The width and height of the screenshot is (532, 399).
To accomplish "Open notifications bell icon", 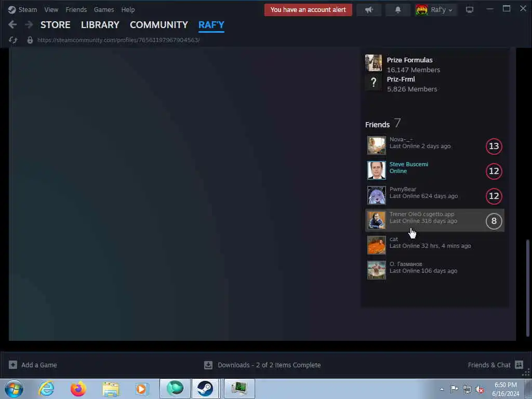I will [397, 10].
